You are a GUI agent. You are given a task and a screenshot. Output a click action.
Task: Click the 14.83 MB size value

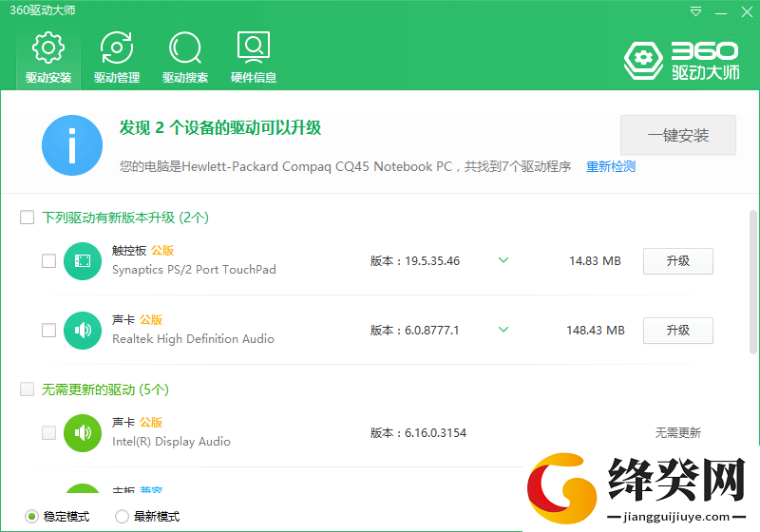pyautogui.click(x=595, y=261)
